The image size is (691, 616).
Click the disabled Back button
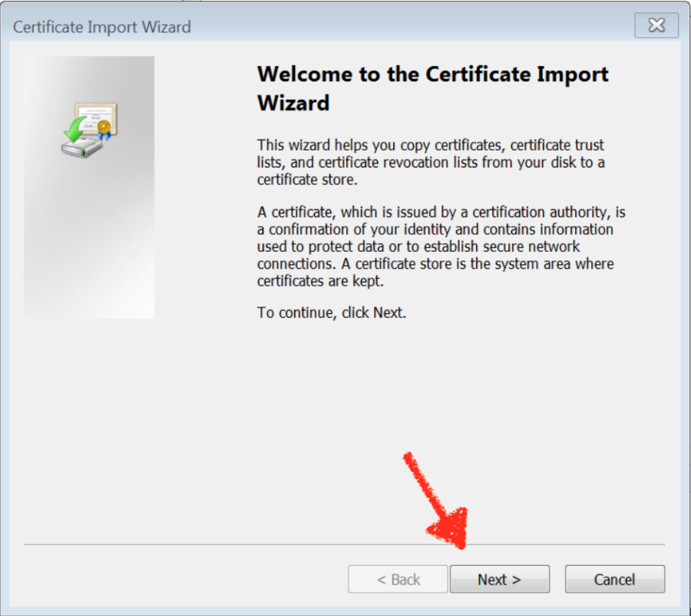click(398, 579)
